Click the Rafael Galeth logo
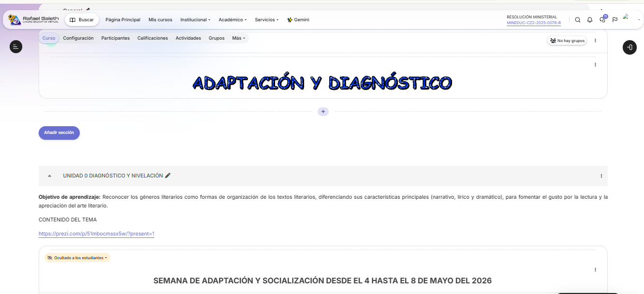 coord(34,20)
